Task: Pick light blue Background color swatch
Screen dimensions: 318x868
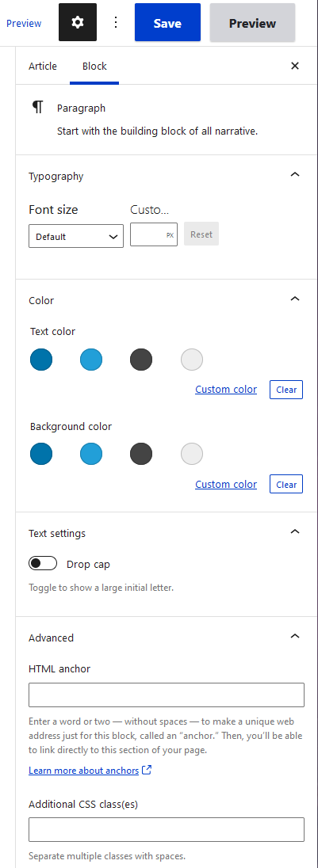Action: click(91, 454)
